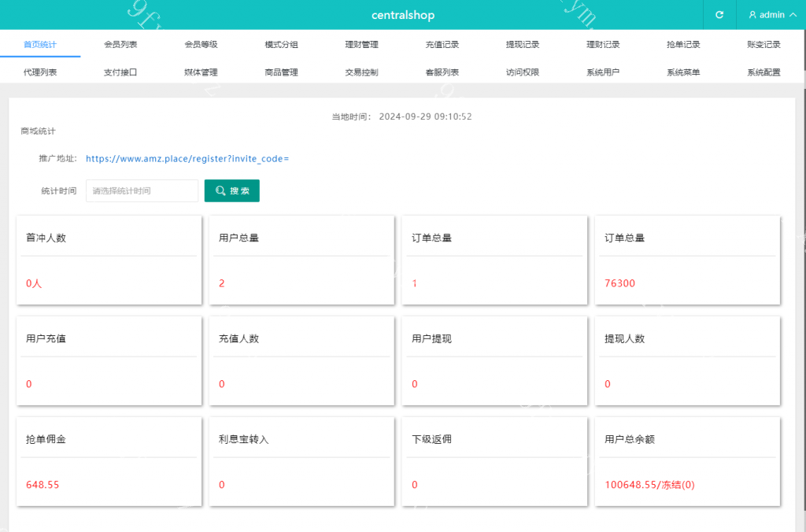Click the value 1 under 订单总量
This screenshot has width=806, height=532.
[414, 283]
